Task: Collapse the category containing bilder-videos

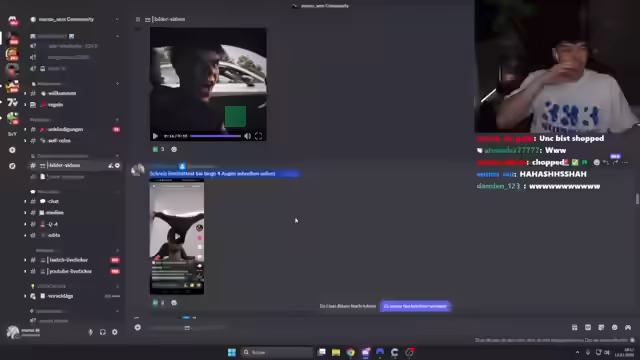Action: point(117,156)
